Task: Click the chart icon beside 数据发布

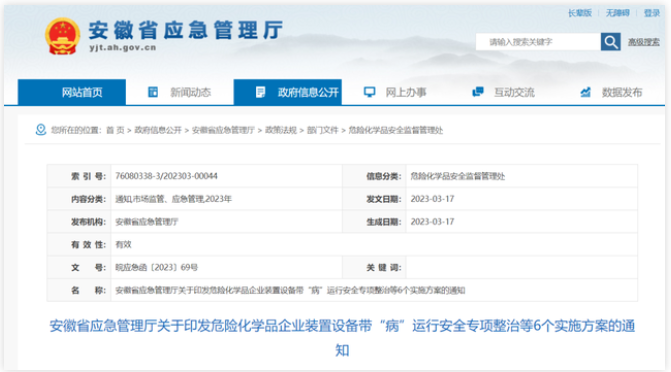Action: click(585, 92)
